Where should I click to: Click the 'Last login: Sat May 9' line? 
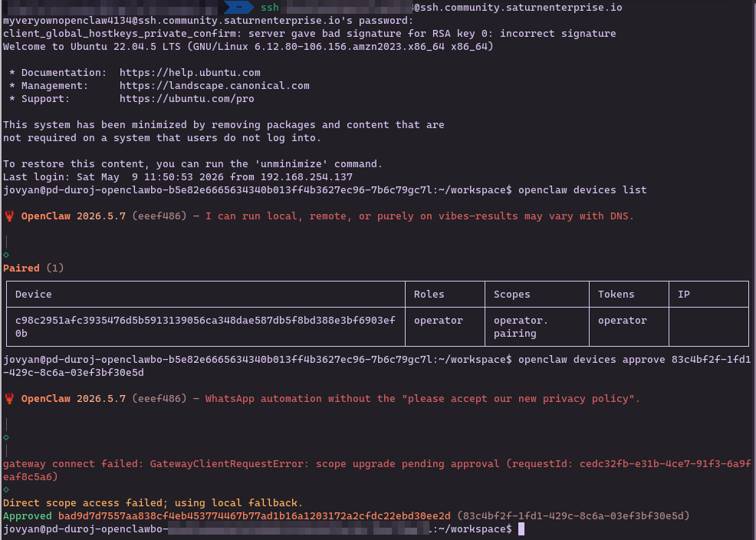[178, 177]
